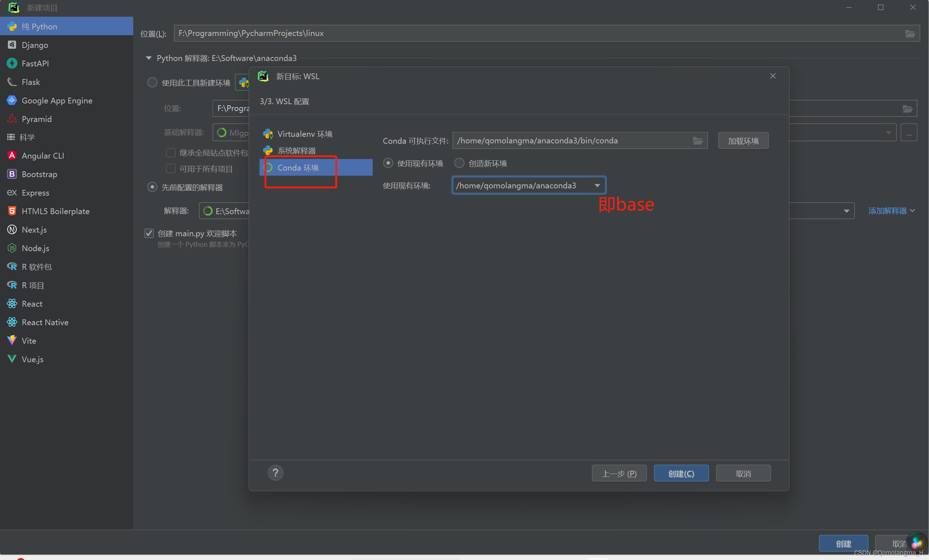This screenshot has width=929, height=560.
Task: Select Google App Engine icon
Action: tap(12, 100)
